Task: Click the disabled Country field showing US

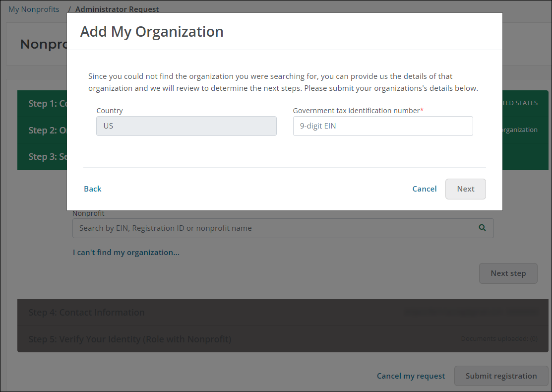Action: pos(186,126)
